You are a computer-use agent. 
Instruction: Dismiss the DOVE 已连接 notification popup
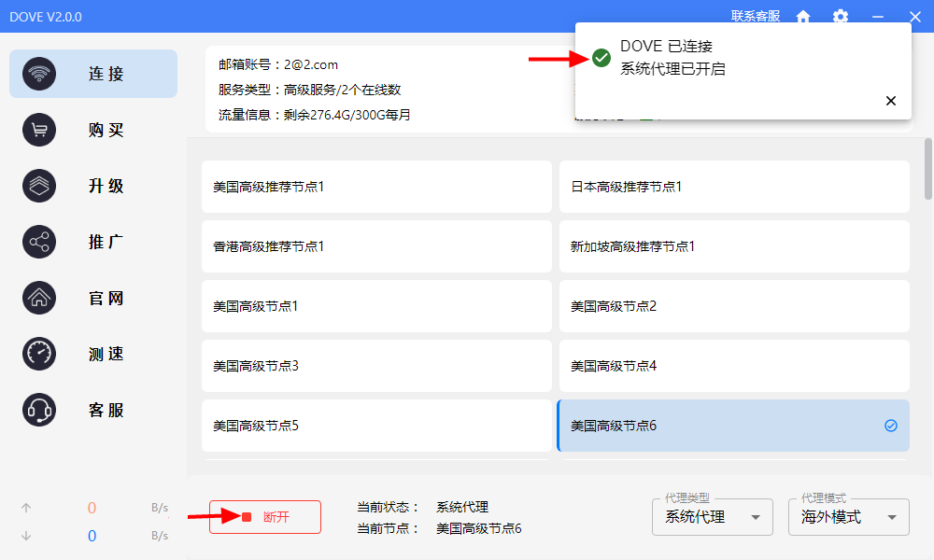(890, 101)
